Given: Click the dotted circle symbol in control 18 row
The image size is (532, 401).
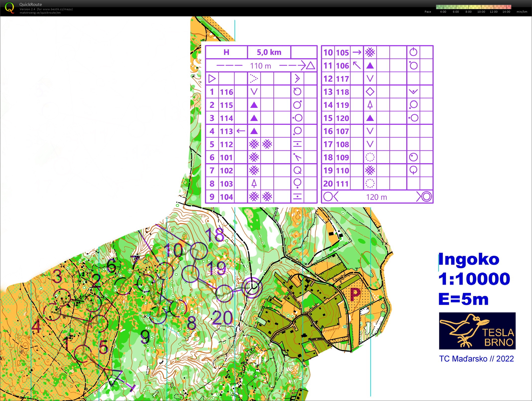Looking at the screenshot, I should 370,157.
